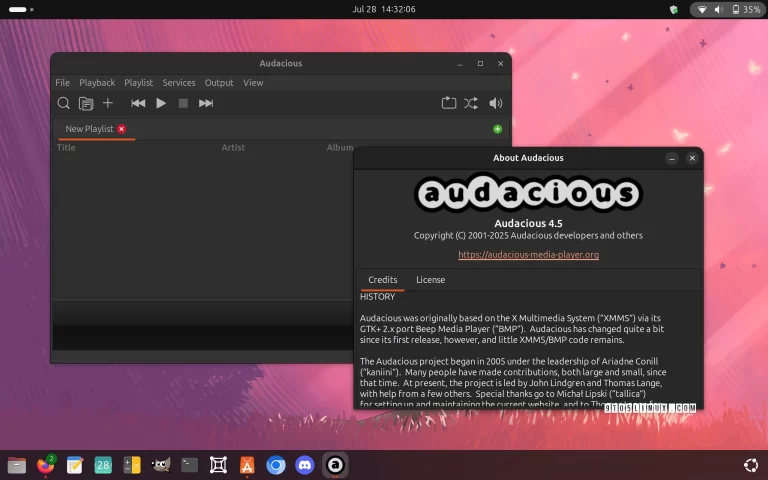The height and width of the screenshot is (480, 768).
Task: Stop playback with the square button
Action: [x=183, y=103]
